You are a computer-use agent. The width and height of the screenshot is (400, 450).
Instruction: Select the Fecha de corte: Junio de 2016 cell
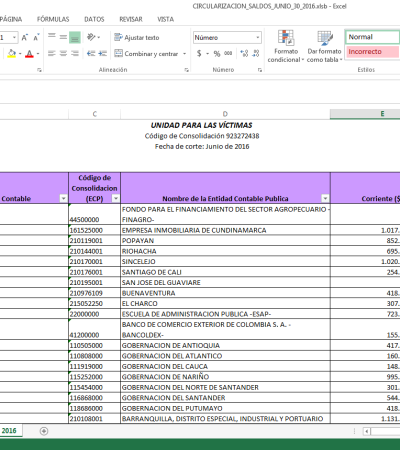coord(202,146)
